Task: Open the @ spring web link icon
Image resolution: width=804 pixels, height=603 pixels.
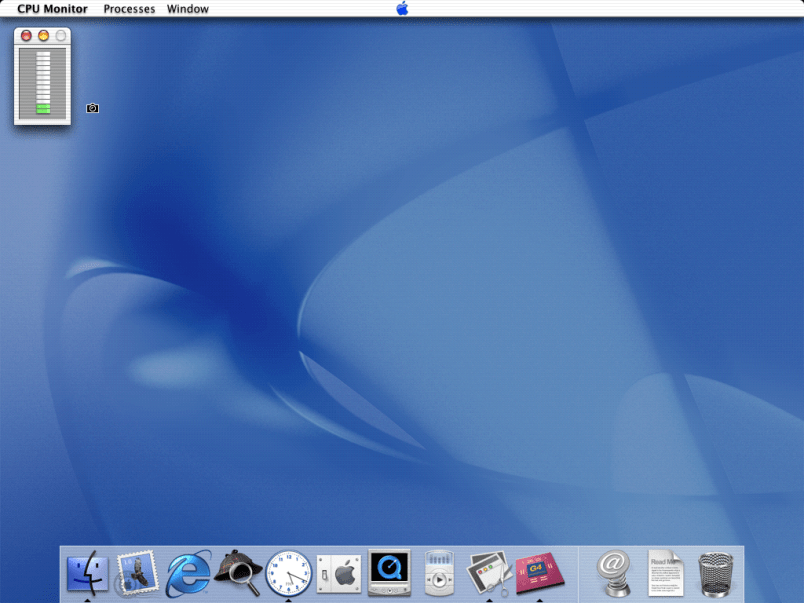Action: click(613, 574)
